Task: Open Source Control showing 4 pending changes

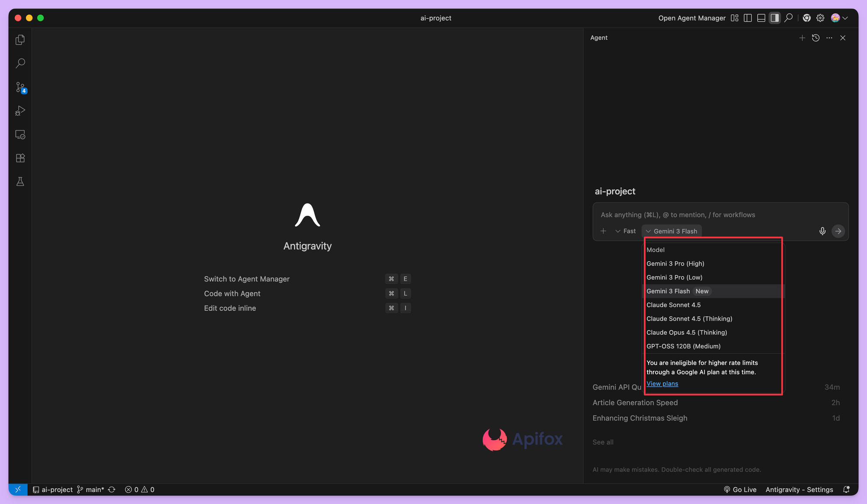Action: click(x=20, y=87)
